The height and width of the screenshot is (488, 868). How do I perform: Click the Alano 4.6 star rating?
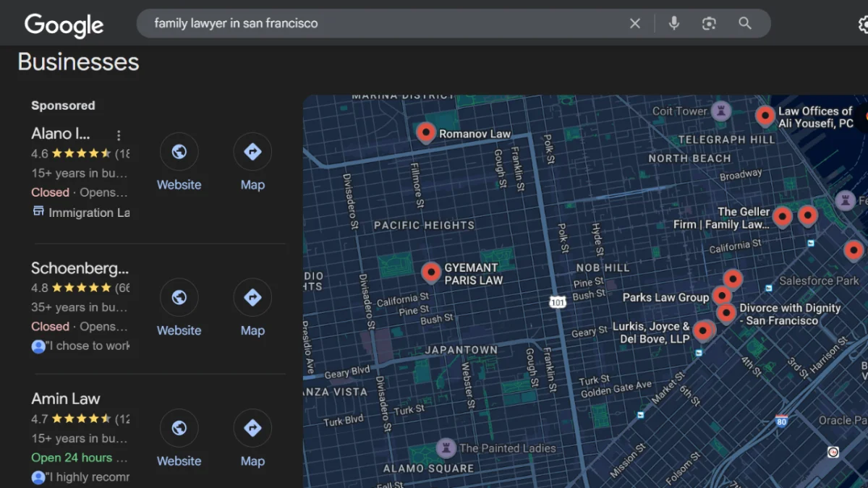point(80,153)
